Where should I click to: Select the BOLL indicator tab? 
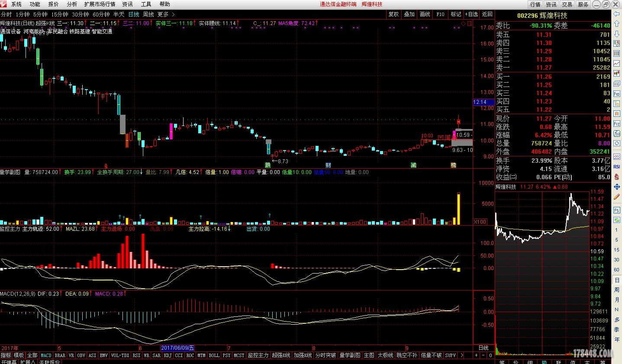tap(214, 355)
